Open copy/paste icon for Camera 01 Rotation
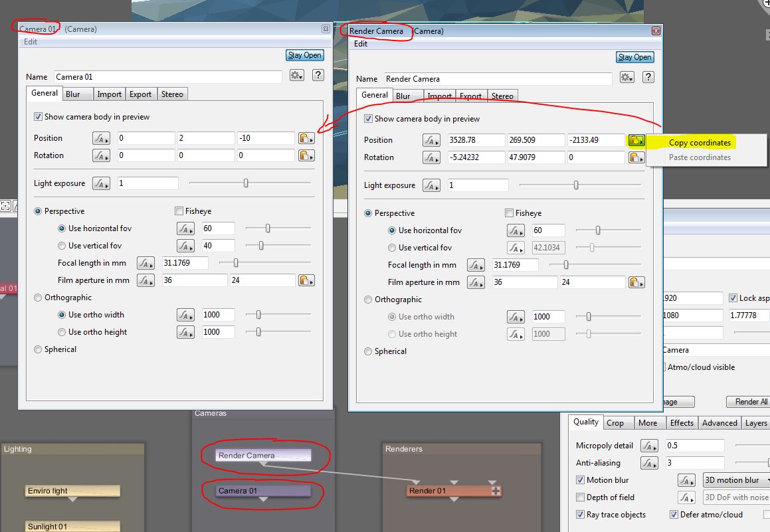Viewport: 770px width, 532px height. (306, 155)
